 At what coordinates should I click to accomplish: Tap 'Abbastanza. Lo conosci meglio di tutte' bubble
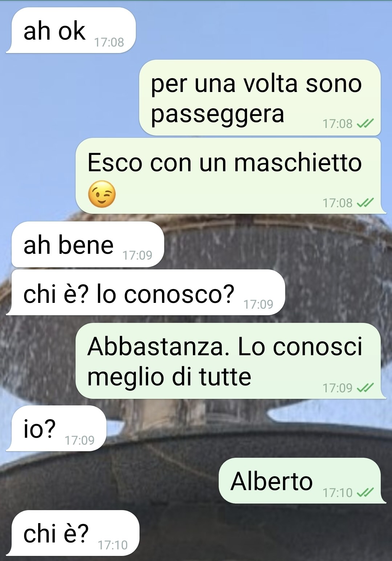click(230, 361)
